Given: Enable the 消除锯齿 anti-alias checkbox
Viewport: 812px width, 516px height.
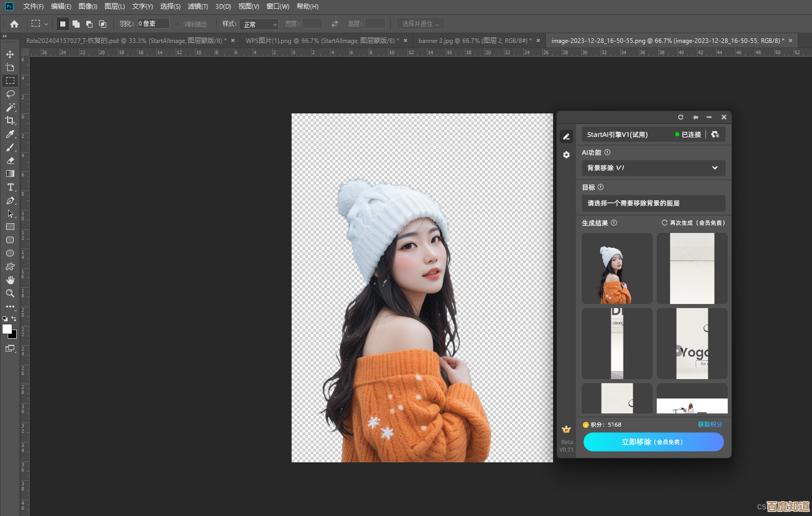Looking at the screenshot, I should pyautogui.click(x=177, y=24).
